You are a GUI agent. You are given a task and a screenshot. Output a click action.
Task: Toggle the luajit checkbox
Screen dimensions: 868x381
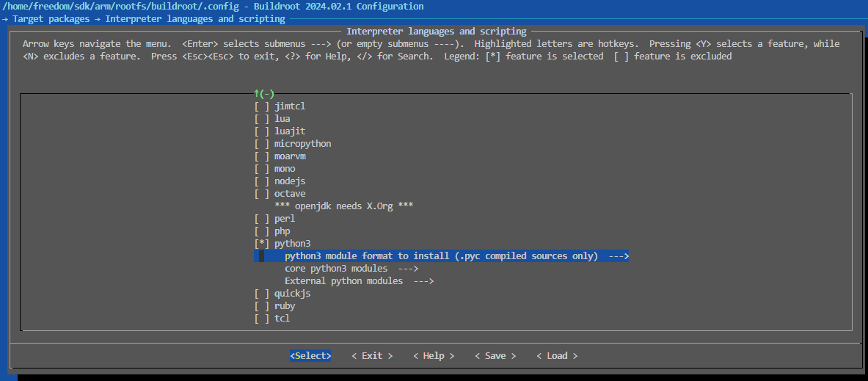[x=262, y=131]
